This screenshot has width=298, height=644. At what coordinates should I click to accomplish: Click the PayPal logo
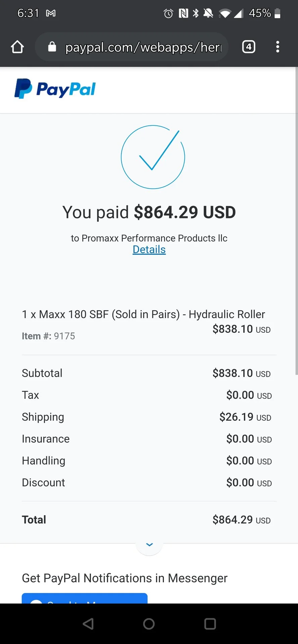click(55, 89)
